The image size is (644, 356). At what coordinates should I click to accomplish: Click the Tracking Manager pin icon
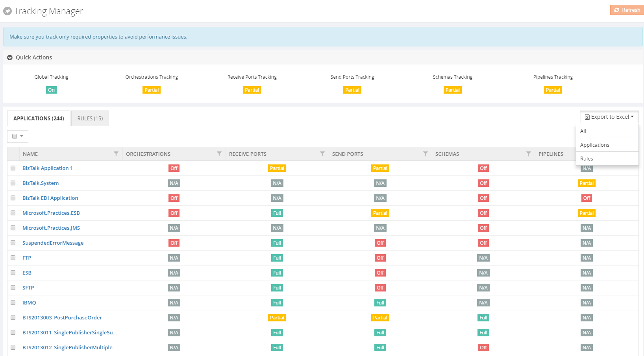(x=7, y=11)
